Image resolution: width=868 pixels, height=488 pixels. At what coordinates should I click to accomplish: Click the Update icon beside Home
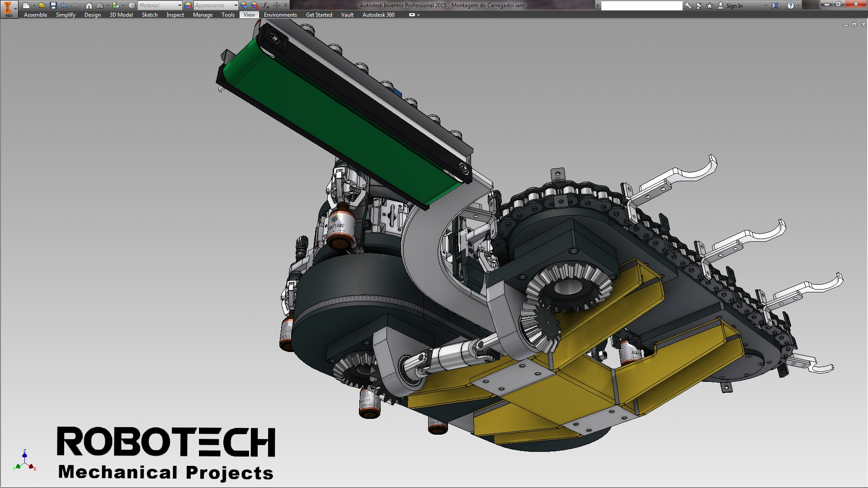pos(100,5)
